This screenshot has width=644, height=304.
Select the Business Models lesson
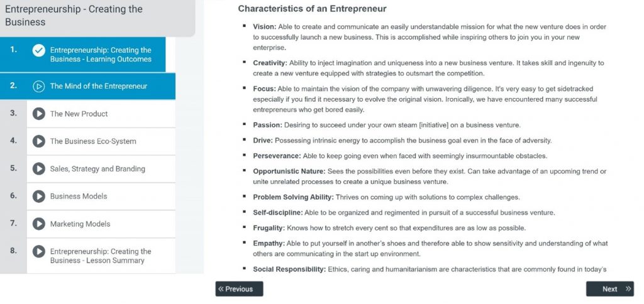pyautogui.click(x=79, y=197)
